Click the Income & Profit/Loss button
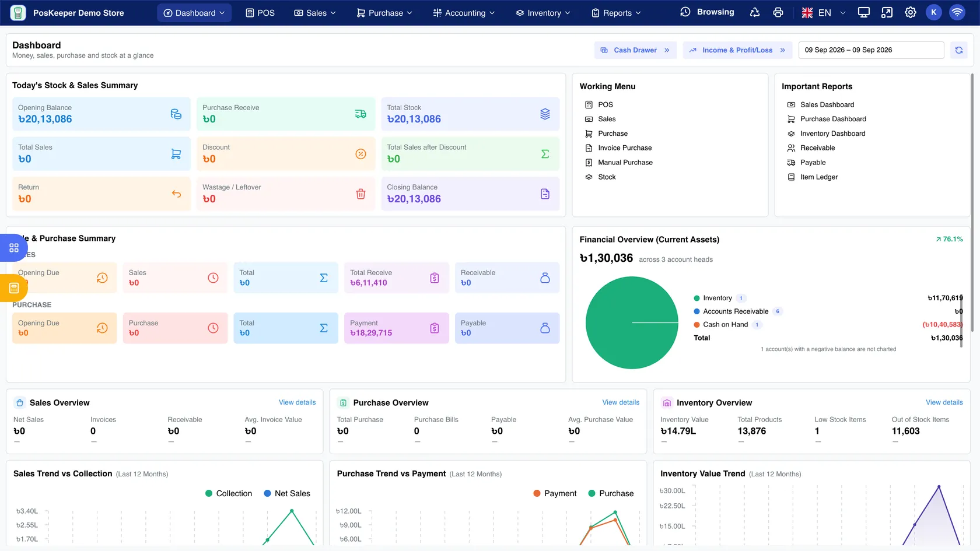 coord(737,50)
